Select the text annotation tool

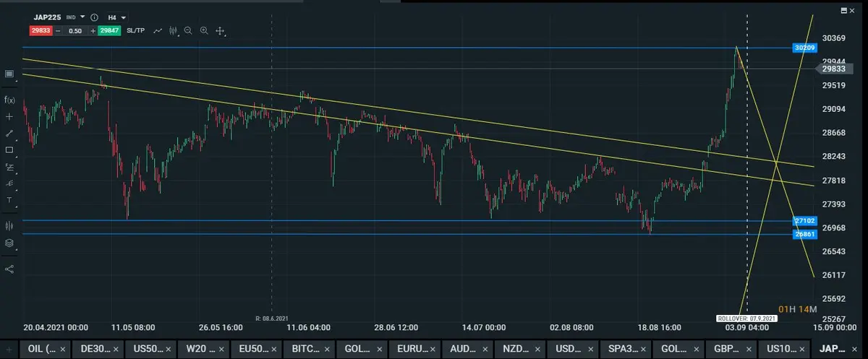tap(9, 200)
